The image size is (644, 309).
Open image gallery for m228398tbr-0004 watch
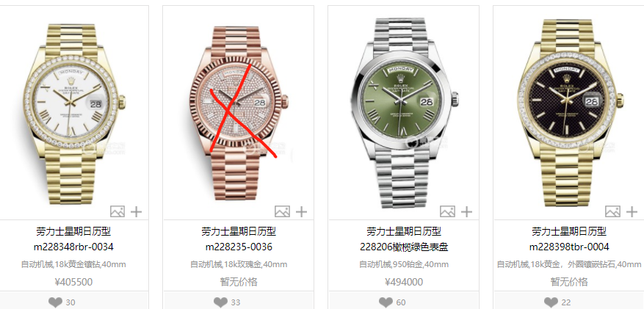pyautogui.click(x=612, y=211)
